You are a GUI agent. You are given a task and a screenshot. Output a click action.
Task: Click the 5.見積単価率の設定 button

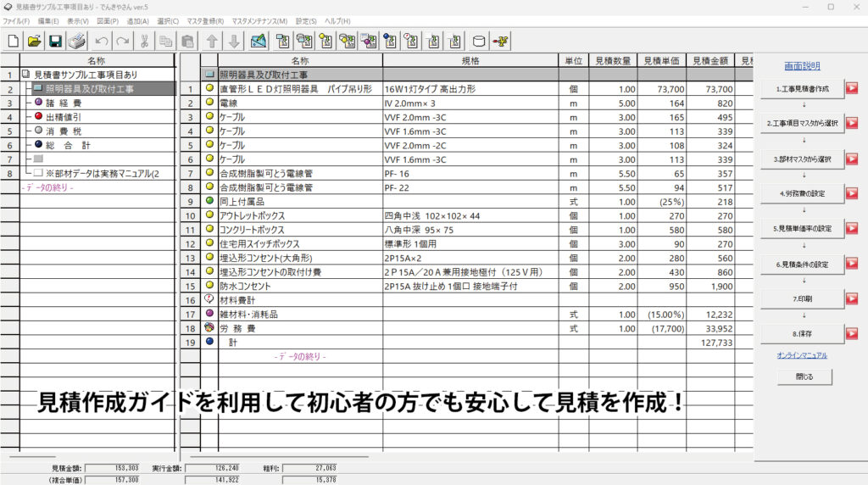[802, 228]
